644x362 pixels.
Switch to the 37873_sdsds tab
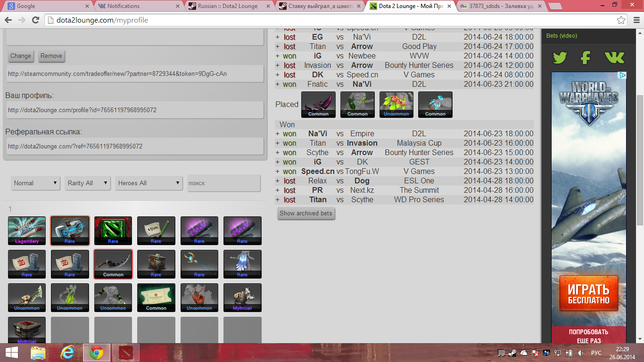pos(501,6)
